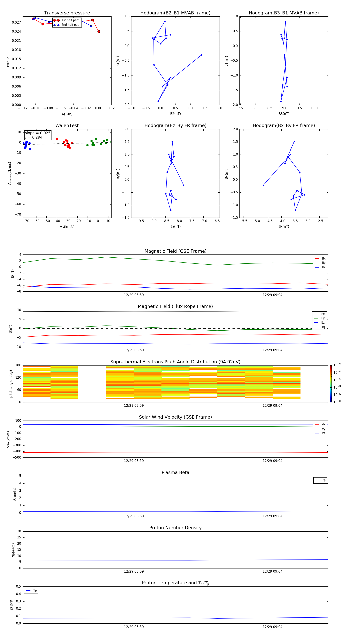Click the 'Pt(nPa)' y-axis label

[x=8, y=61]
